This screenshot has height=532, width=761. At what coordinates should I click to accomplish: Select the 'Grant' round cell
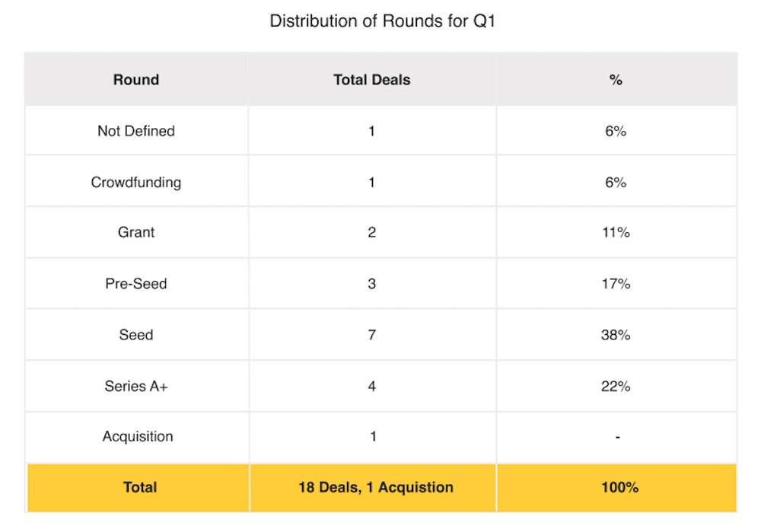[136, 233]
